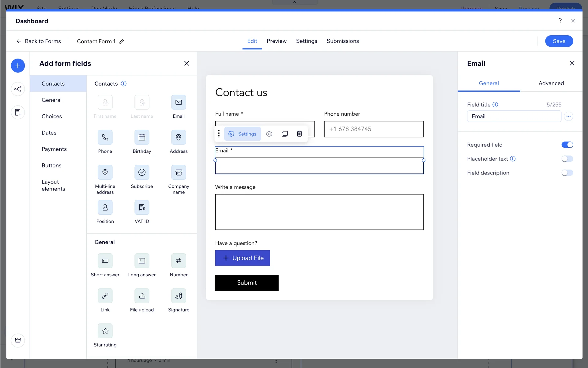This screenshot has width=588, height=368.
Task: Go Back to Forms
Action: [x=39, y=41]
